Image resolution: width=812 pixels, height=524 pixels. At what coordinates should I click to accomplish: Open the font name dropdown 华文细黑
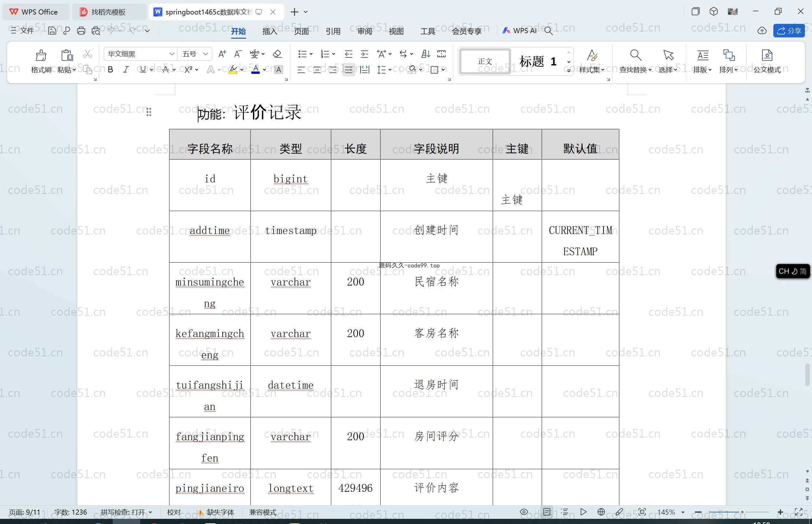tap(172, 54)
